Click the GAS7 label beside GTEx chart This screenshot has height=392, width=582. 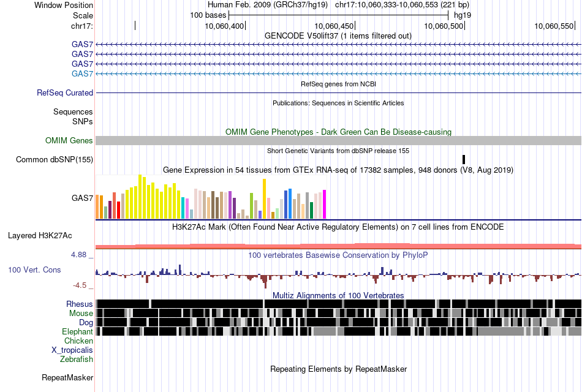[83, 198]
